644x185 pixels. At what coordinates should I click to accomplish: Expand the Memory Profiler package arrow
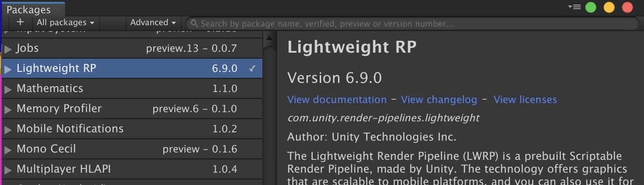8,109
